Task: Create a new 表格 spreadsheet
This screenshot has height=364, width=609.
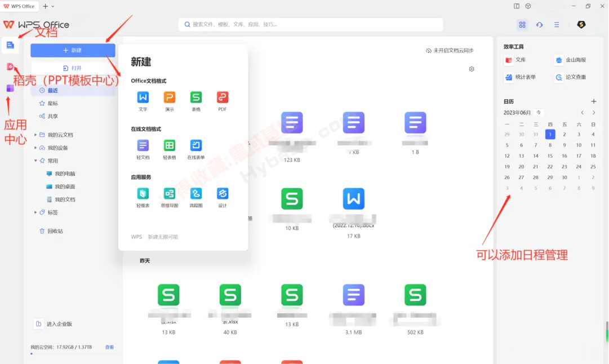Action: (195, 101)
